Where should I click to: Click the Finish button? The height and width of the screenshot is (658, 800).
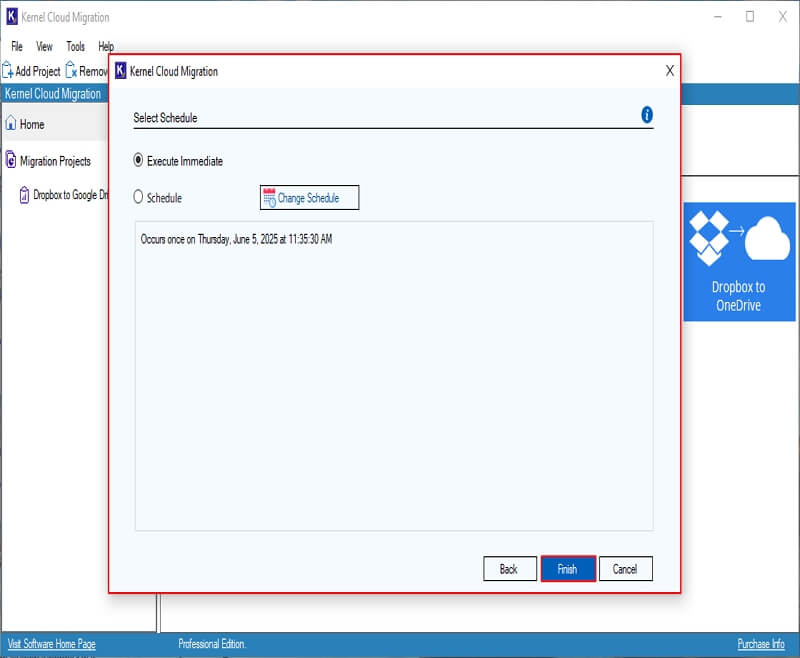click(x=568, y=568)
